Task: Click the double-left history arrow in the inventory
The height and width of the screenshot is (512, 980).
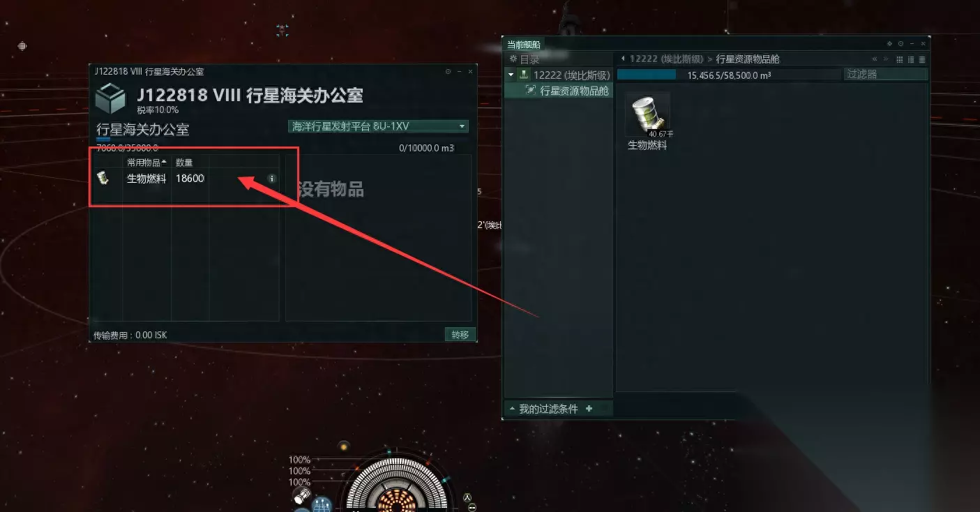Action: pos(875,59)
